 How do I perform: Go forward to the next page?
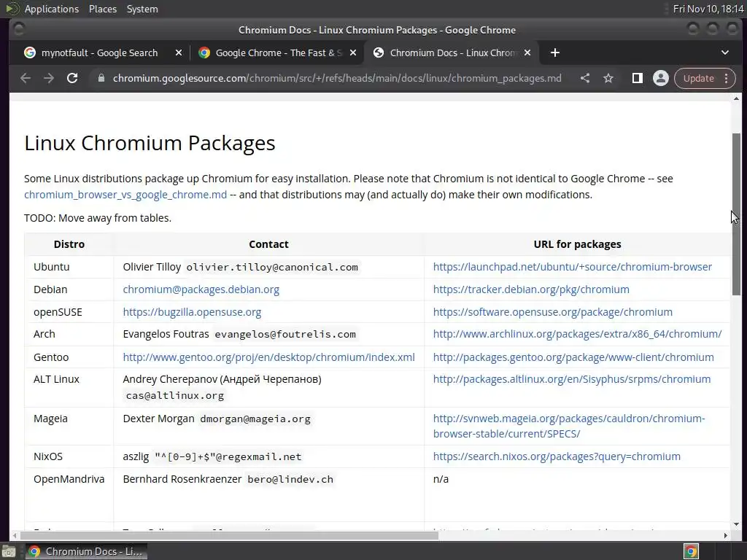[49, 78]
